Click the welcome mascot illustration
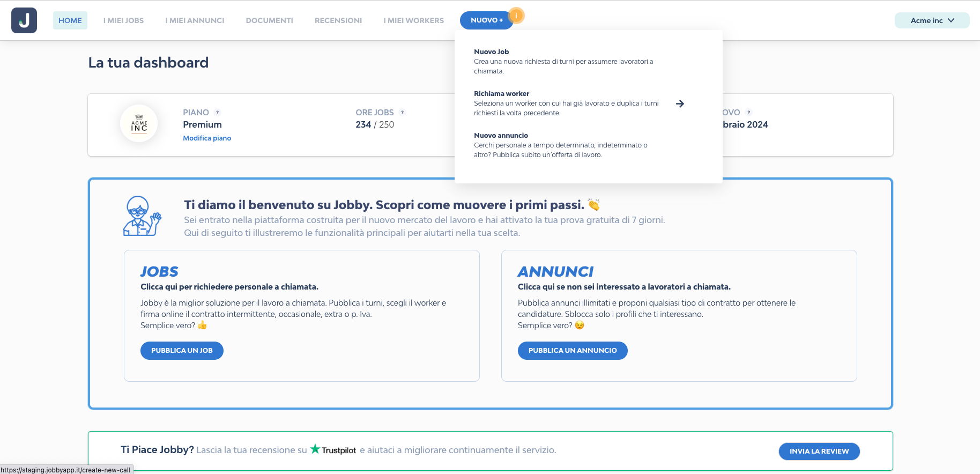Viewport: 980px width, 474px height. click(x=142, y=216)
